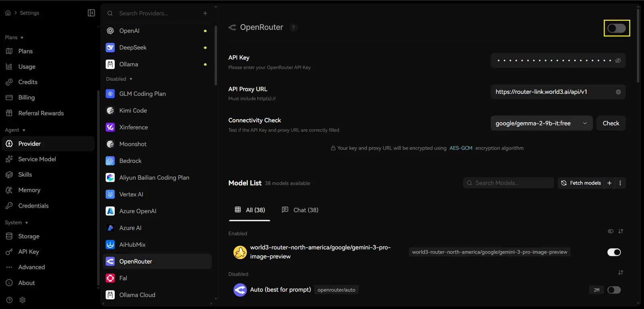
Task: Enable the OpenRouter provider toggle
Action: pos(617,28)
